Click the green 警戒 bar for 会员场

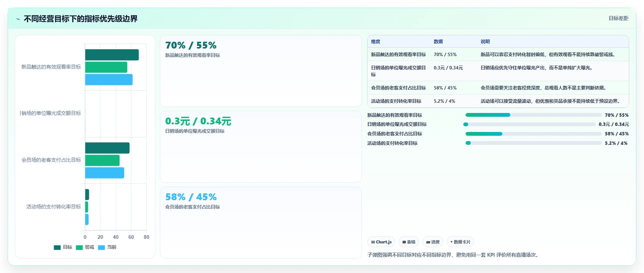pyautogui.click(x=102, y=160)
